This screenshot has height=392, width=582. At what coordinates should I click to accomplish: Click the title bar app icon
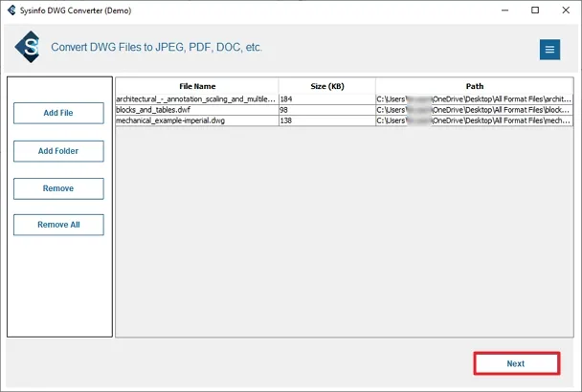tap(11, 10)
